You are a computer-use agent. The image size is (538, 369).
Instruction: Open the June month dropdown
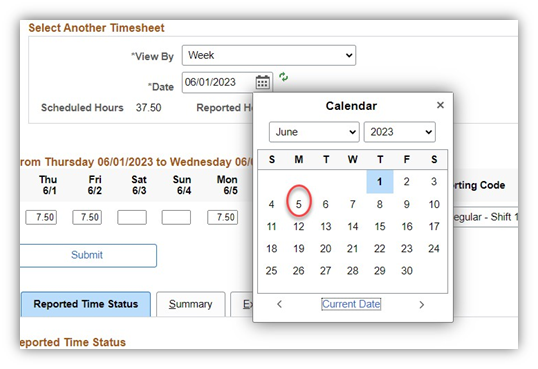pyautogui.click(x=314, y=132)
